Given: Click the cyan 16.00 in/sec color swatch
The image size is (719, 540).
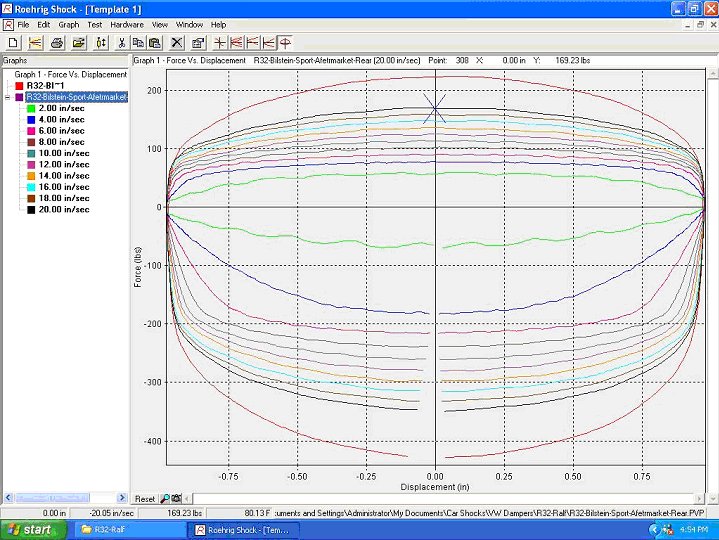Looking at the screenshot, I should click(32, 187).
